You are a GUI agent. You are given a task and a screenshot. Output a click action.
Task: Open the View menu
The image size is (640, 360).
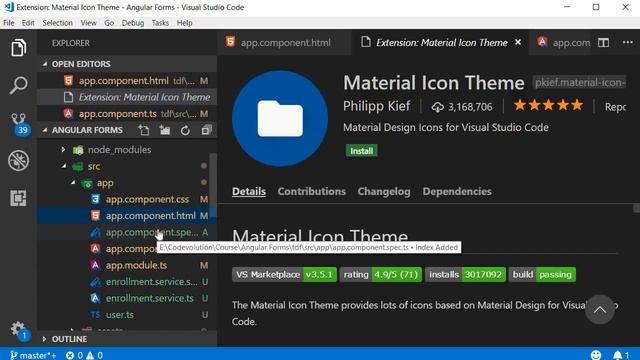click(88, 23)
